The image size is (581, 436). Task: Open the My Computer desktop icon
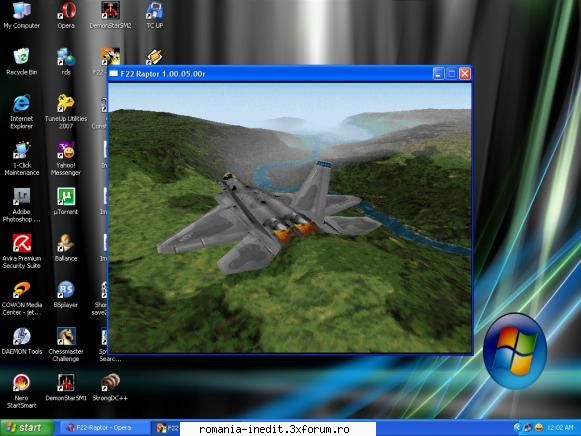(21, 15)
